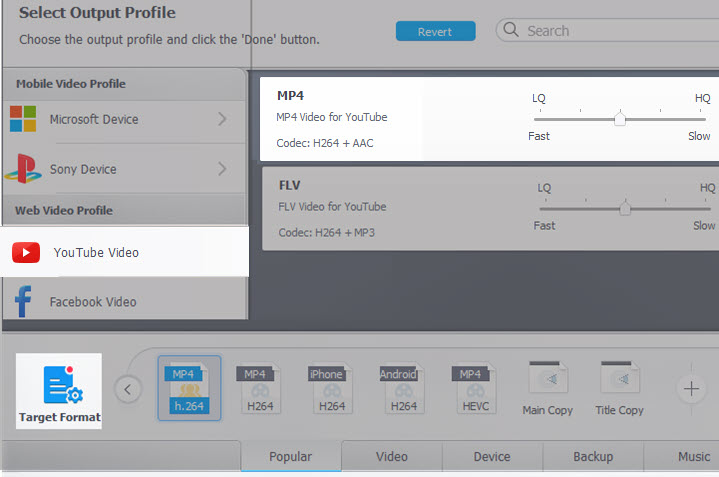Select the FLV Video for YouTube profile
This screenshot has width=719, height=477.
click(491, 209)
